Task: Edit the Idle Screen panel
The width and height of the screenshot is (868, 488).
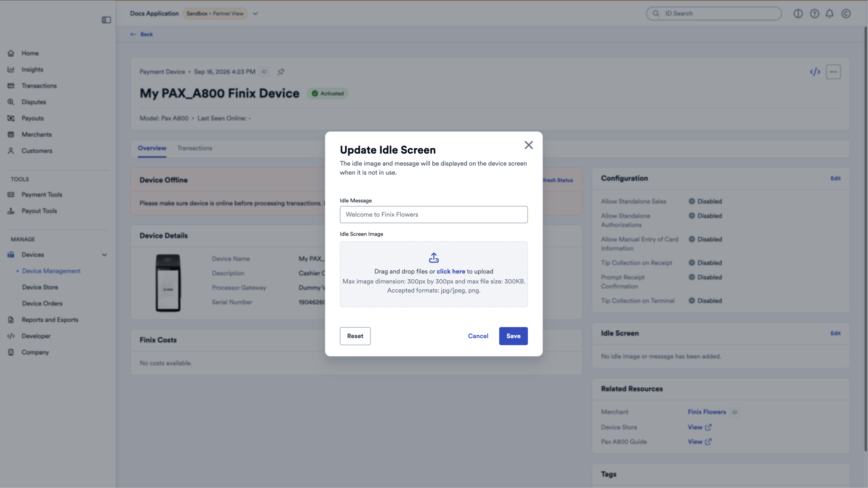Action: (x=835, y=333)
